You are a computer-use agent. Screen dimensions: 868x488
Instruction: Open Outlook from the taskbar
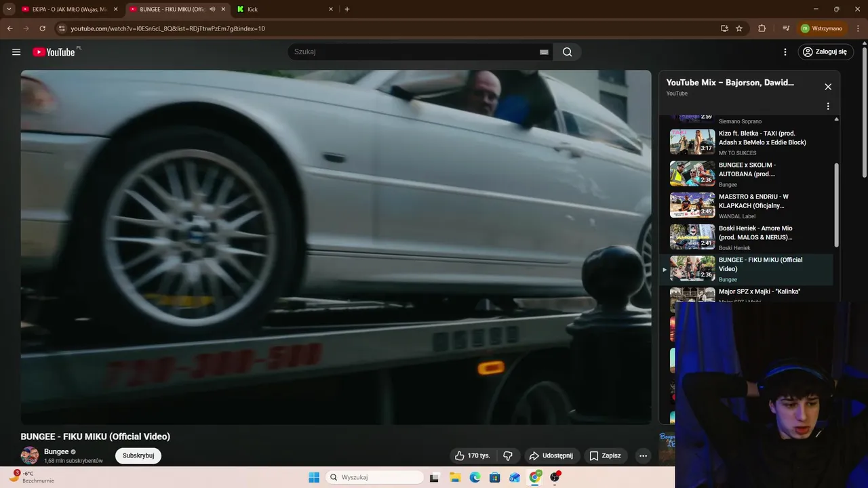[x=515, y=477]
